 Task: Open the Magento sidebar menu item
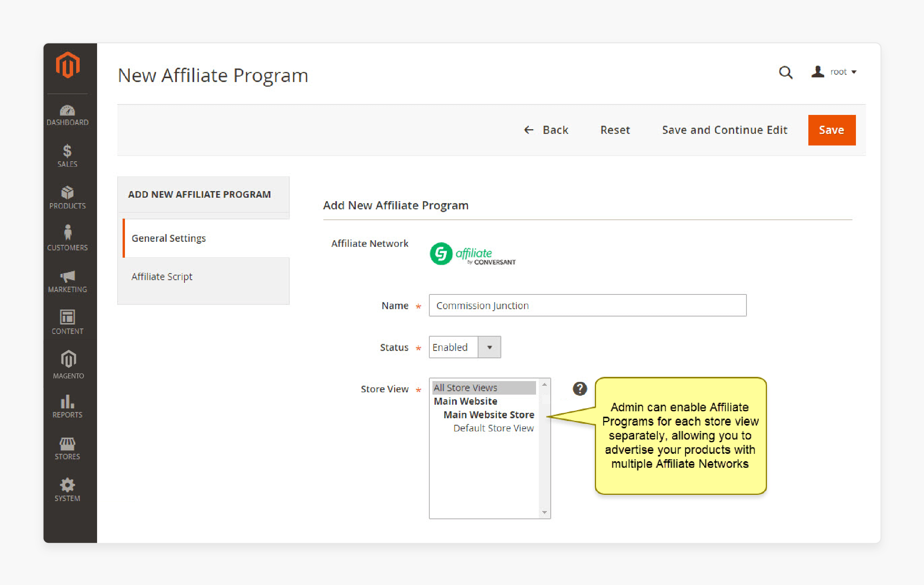click(x=68, y=365)
